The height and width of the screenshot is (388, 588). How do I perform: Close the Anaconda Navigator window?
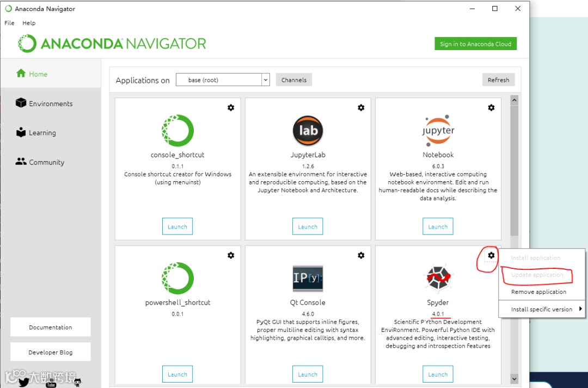[x=518, y=9]
